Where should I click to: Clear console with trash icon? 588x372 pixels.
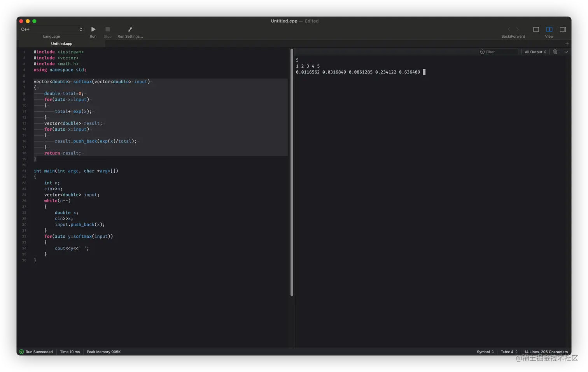pyautogui.click(x=555, y=52)
